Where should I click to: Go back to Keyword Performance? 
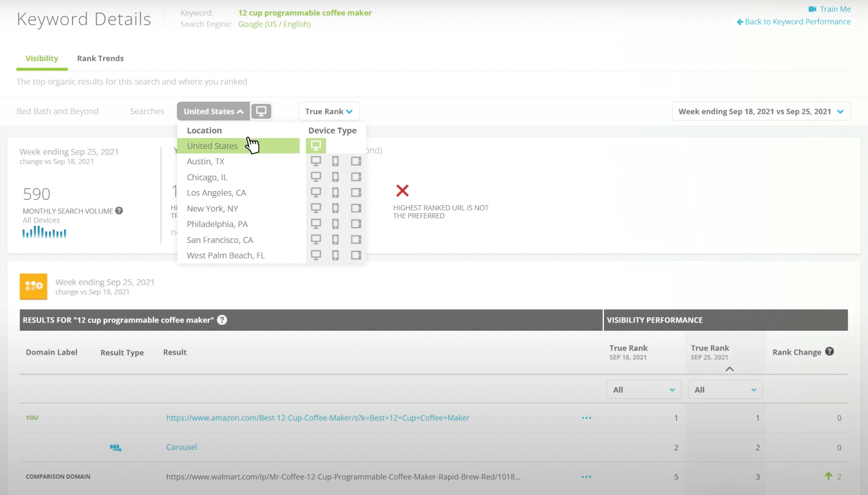click(x=794, y=22)
